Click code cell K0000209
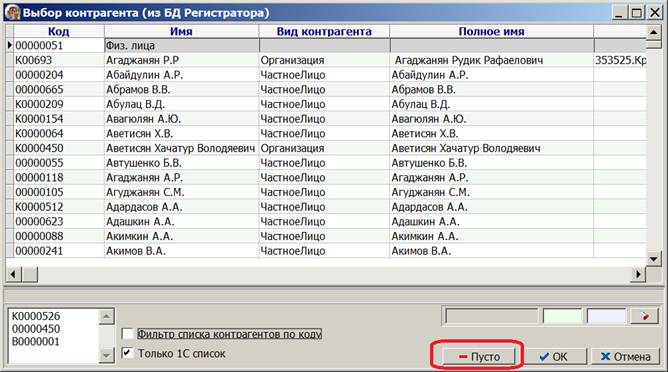 pyautogui.click(x=59, y=104)
